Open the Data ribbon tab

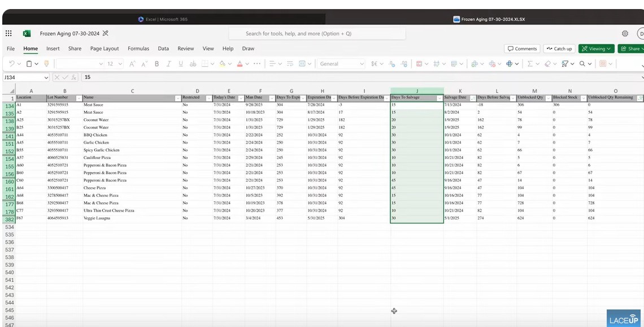[163, 49]
